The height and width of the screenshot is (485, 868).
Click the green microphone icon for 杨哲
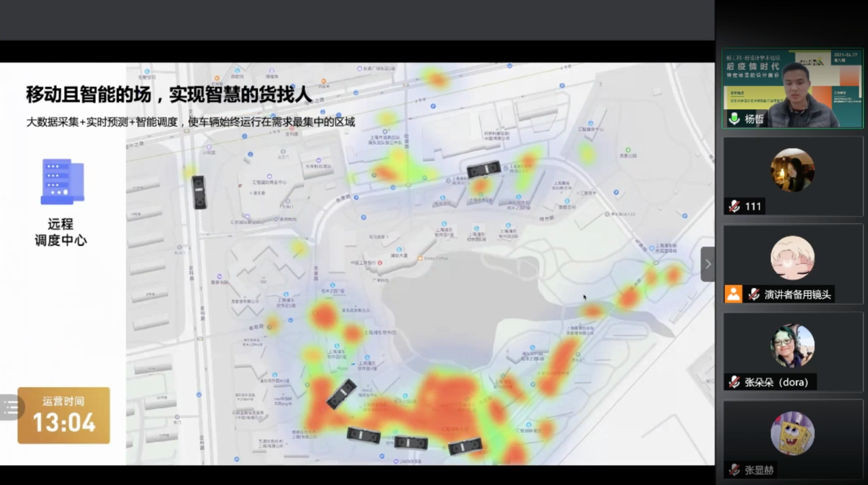[735, 119]
